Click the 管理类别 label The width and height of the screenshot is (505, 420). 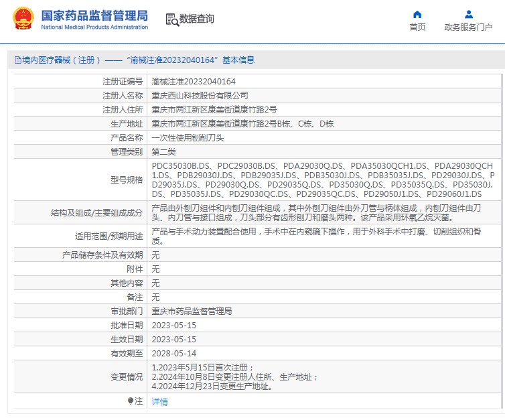point(127,152)
